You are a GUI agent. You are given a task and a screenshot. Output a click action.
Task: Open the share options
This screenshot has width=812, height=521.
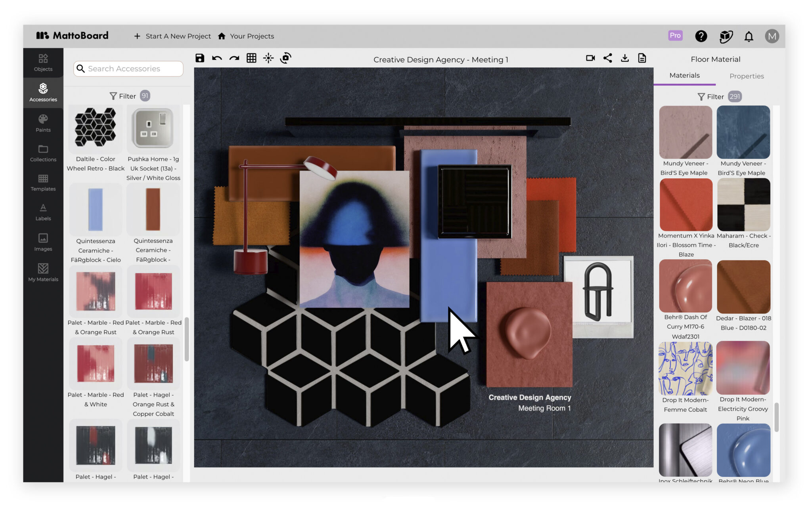pos(607,57)
